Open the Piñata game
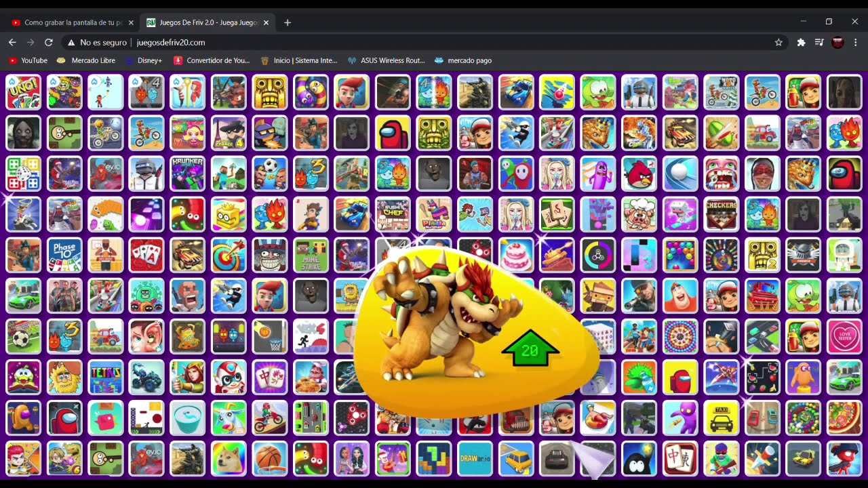Viewport: 868px width, 488px height. [x=434, y=214]
